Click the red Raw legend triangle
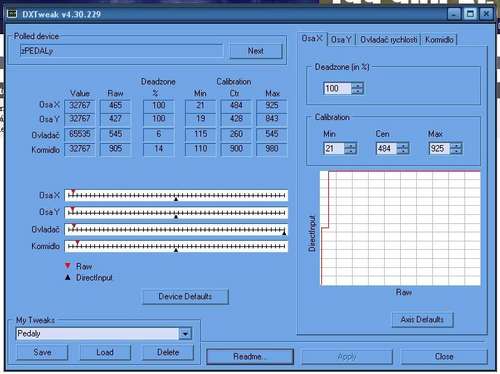500x374 pixels. pos(68,266)
